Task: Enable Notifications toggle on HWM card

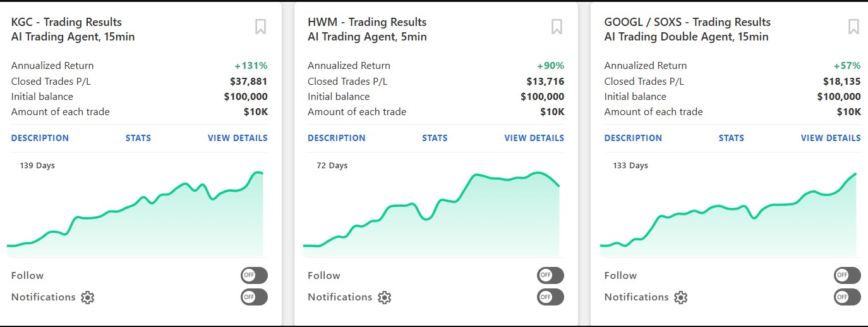Action: point(550,297)
